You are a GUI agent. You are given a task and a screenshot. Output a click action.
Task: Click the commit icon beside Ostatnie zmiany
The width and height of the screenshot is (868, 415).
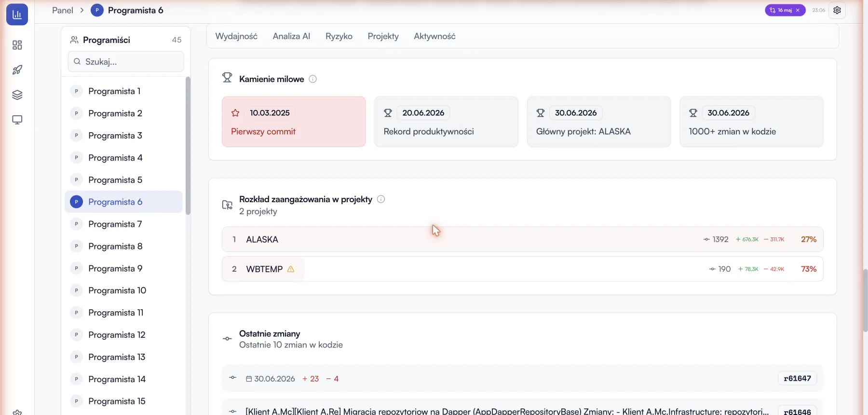pyautogui.click(x=227, y=339)
